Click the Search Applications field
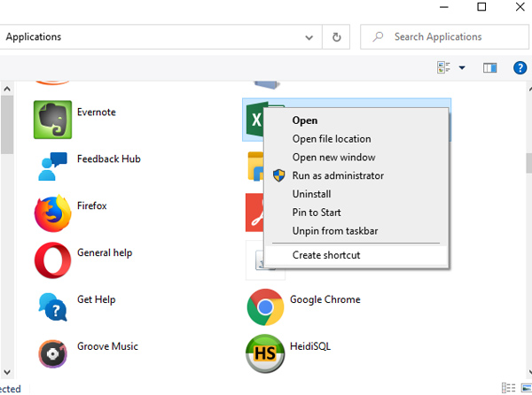This screenshot has width=532, height=395. (x=444, y=37)
